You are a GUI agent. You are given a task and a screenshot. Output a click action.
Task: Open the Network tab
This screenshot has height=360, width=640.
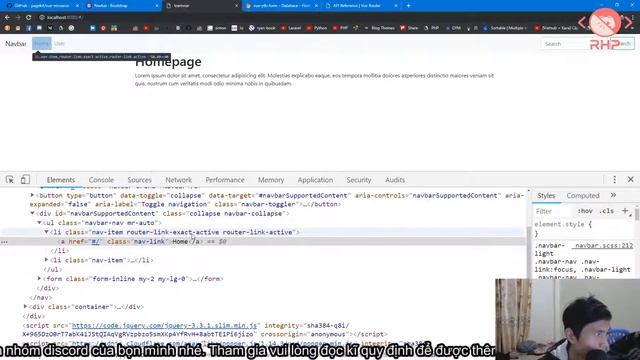pos(178,180)
